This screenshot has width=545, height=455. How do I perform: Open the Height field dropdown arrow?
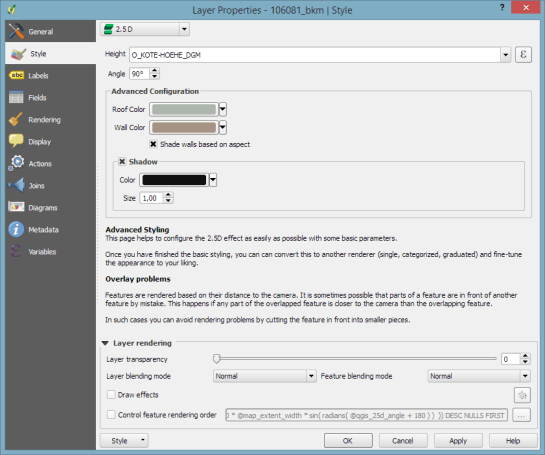click(505, 55)
